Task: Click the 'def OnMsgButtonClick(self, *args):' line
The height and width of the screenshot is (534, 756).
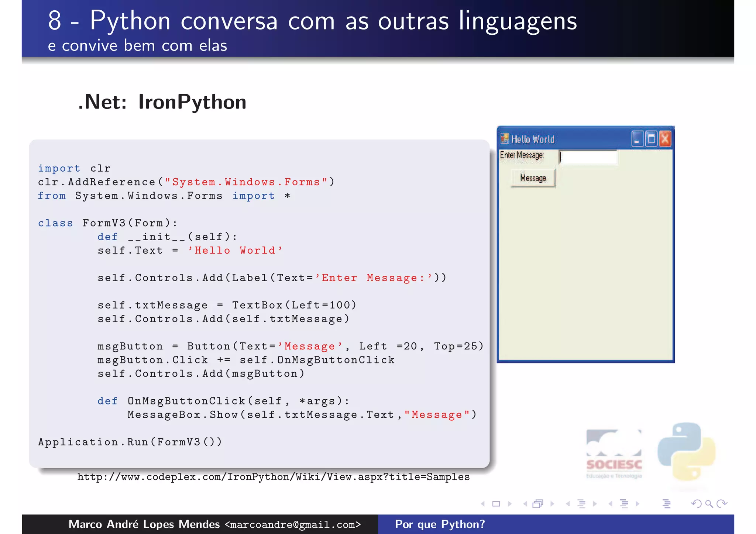Action: coord(224,401)
